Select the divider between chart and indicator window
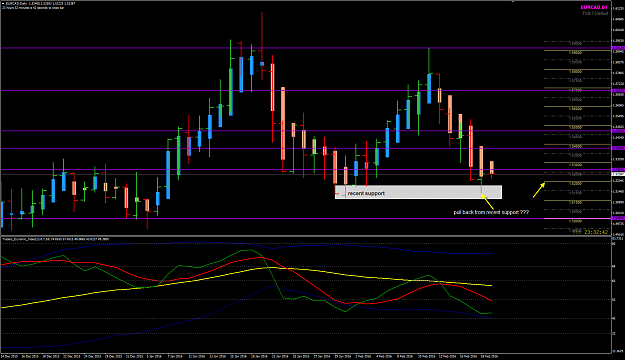The height and width of the screenshot is (360, 625). pos(305,236)
